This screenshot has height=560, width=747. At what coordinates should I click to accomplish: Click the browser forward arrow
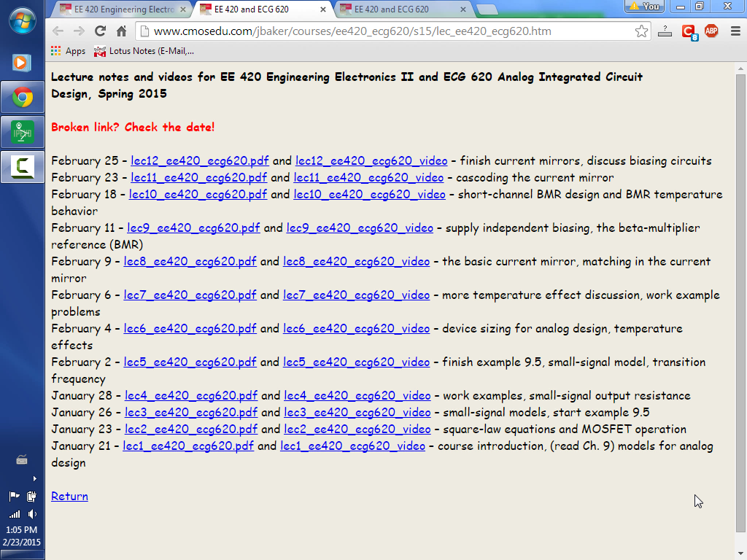pos(79,31)
